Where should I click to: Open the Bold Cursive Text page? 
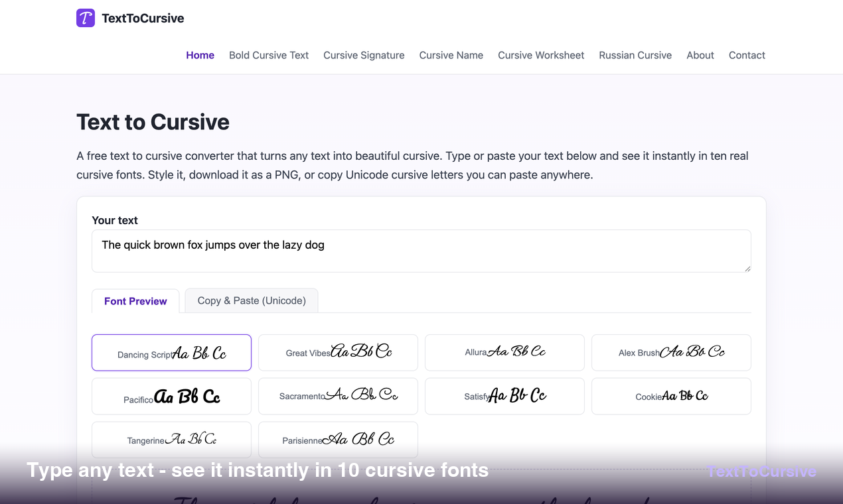(x=269, y=55)
